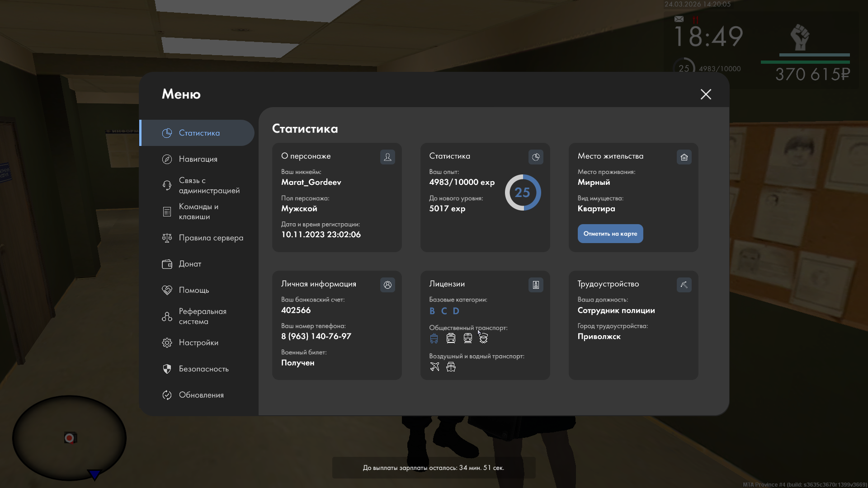Select Команды и клавиши menu item
The width and height of the screenshot is (868, 488).
coord(198,211)
